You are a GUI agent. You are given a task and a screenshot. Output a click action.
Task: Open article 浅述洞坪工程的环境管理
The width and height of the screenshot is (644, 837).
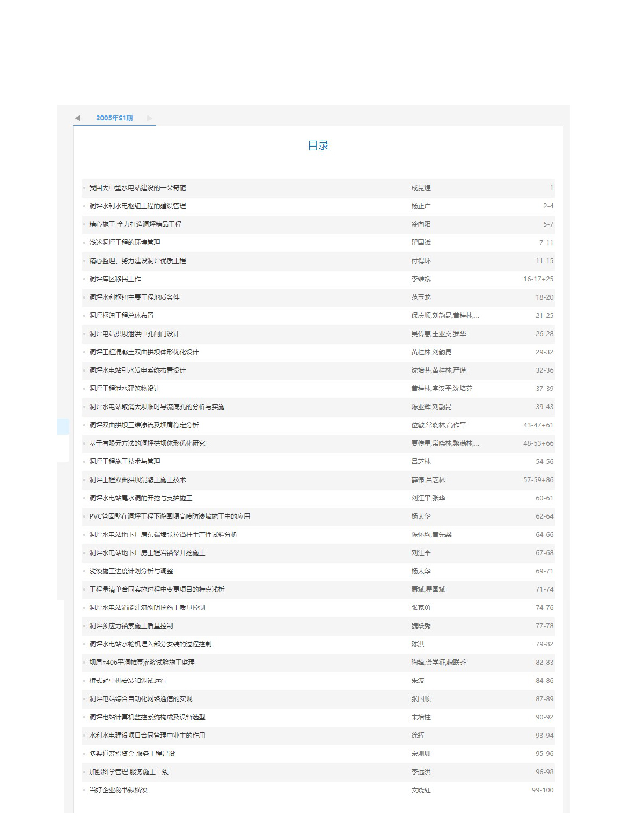point(125,243)
